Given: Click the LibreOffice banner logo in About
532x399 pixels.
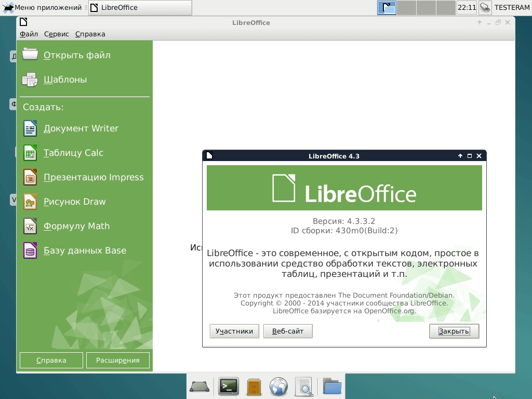Looking at the screenshot, I should tap(344, 188).
